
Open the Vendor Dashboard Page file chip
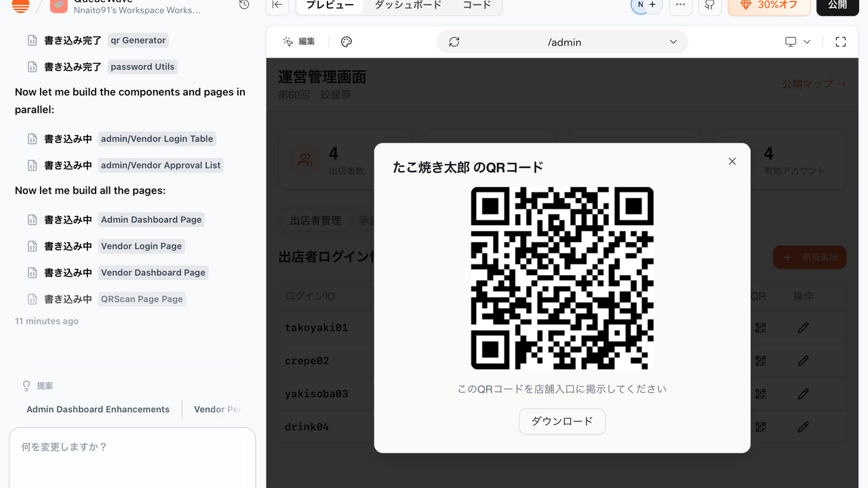point(153,272)
